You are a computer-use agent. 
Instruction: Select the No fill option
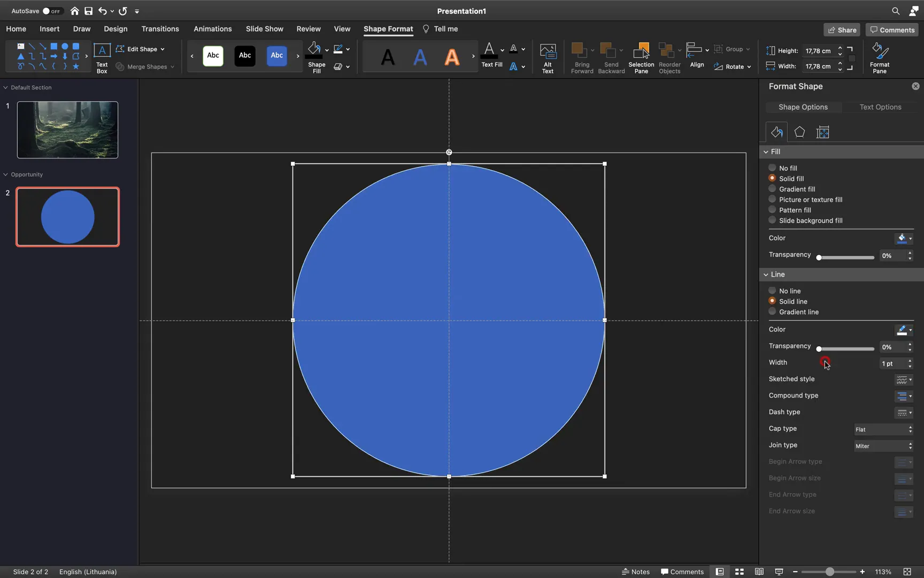pyautogui.click(x=772, y=168)
